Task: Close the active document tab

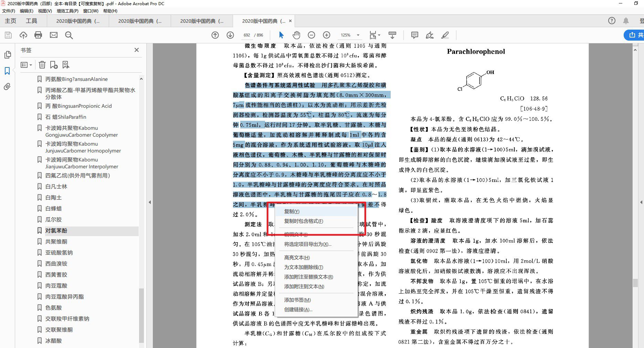Action: pyautogui.click(x=290, y=21)
